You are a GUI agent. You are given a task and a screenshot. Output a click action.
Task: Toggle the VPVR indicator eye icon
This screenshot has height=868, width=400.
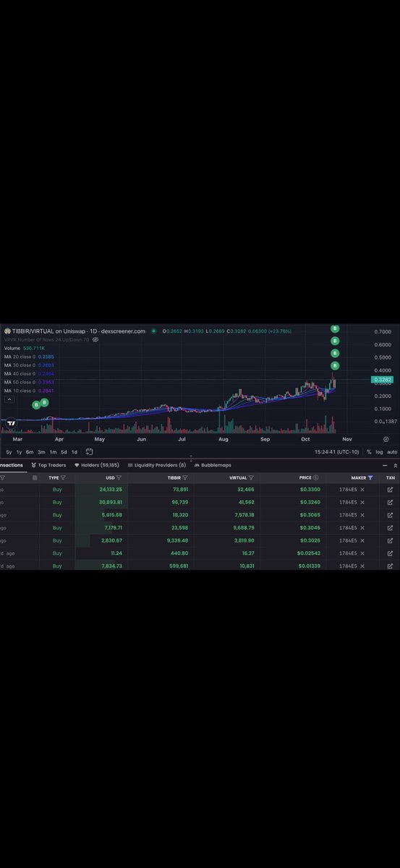pos(95,339)
